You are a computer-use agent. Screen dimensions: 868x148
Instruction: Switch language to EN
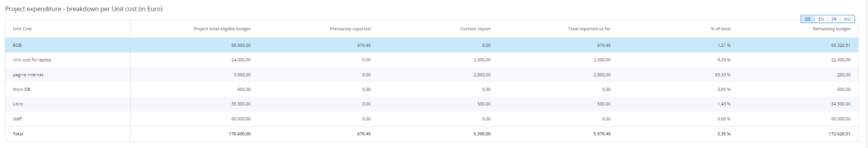[821, 19]
